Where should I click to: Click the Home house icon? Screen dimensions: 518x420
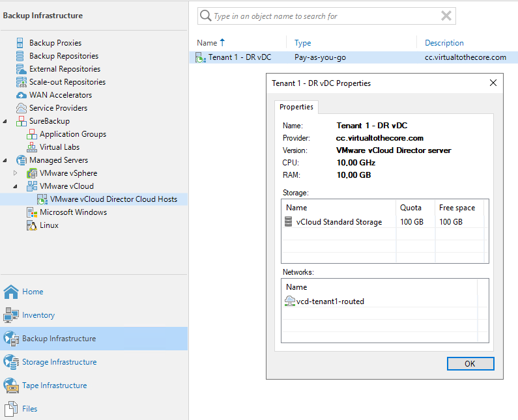11,292
